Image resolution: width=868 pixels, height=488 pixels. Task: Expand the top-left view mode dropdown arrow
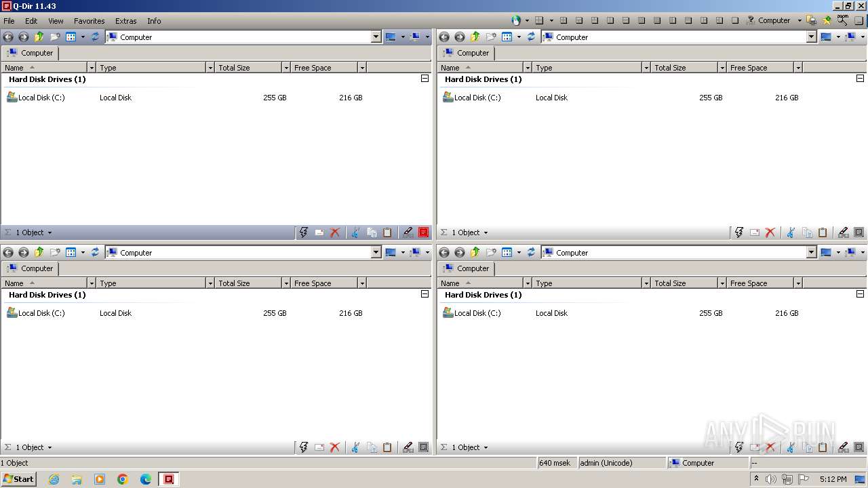pyautogui.click(x=83, y=37)
